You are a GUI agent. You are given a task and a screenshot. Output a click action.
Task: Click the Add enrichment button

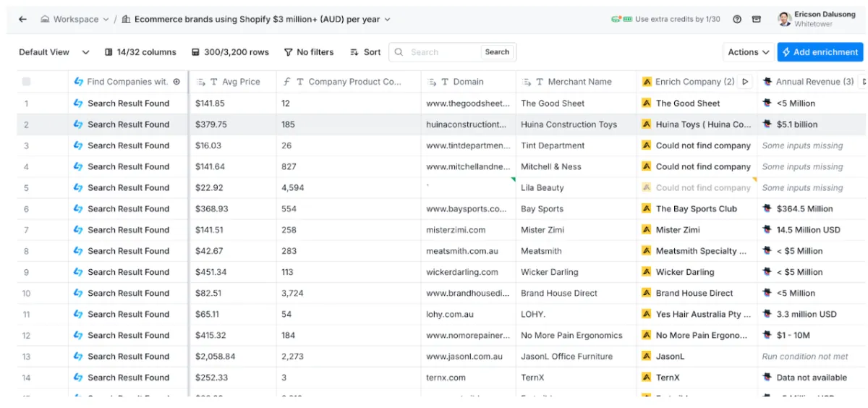coord(821,52)
